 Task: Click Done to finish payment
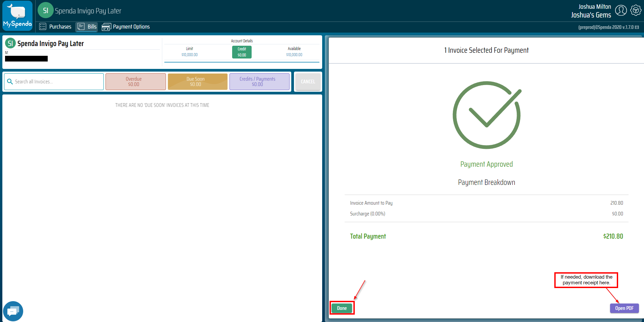click(342, 308)
